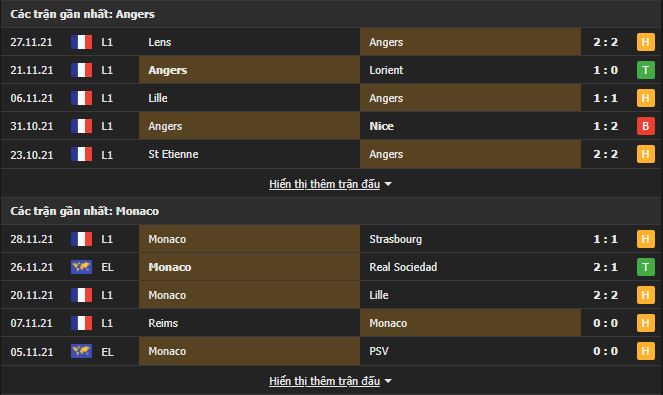Click the green T badge for Angers vs Lorient
Screen dimensions: 663x395
point(645,70)
